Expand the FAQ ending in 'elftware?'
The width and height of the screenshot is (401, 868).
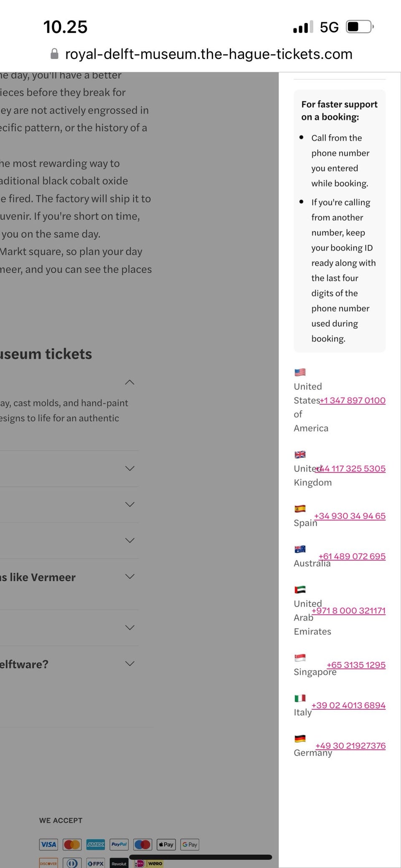point(130,663)
